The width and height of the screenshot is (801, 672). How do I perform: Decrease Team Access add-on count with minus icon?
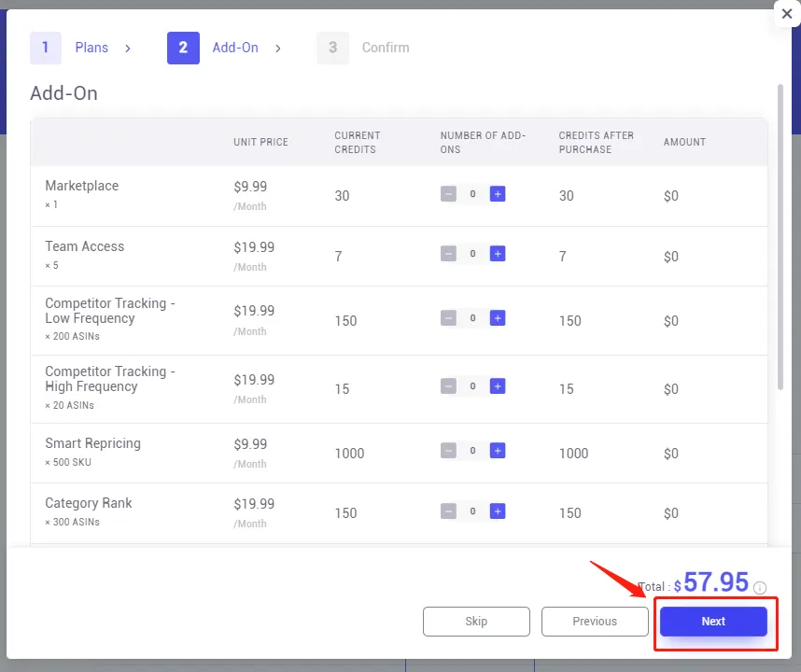click(449, 253)
